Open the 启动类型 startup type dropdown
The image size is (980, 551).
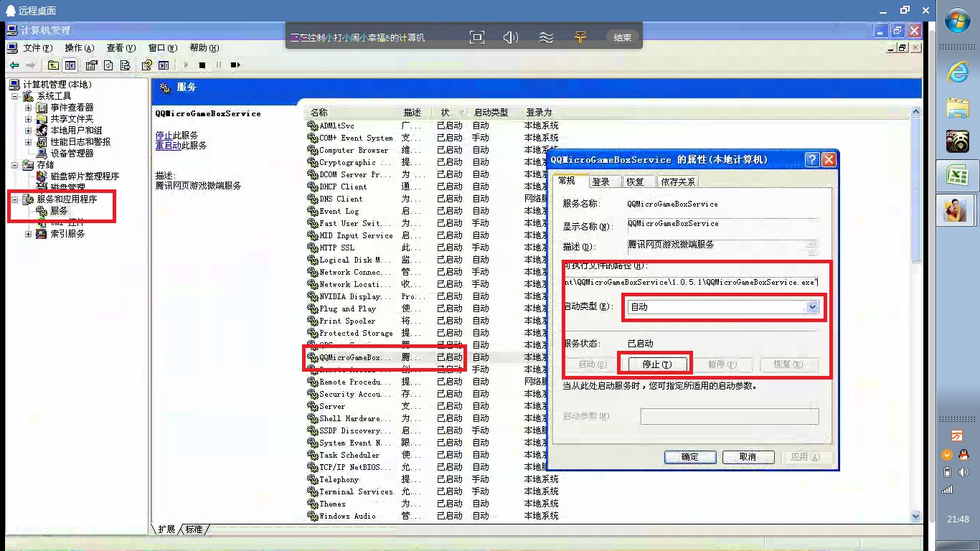tap(812, 307)
